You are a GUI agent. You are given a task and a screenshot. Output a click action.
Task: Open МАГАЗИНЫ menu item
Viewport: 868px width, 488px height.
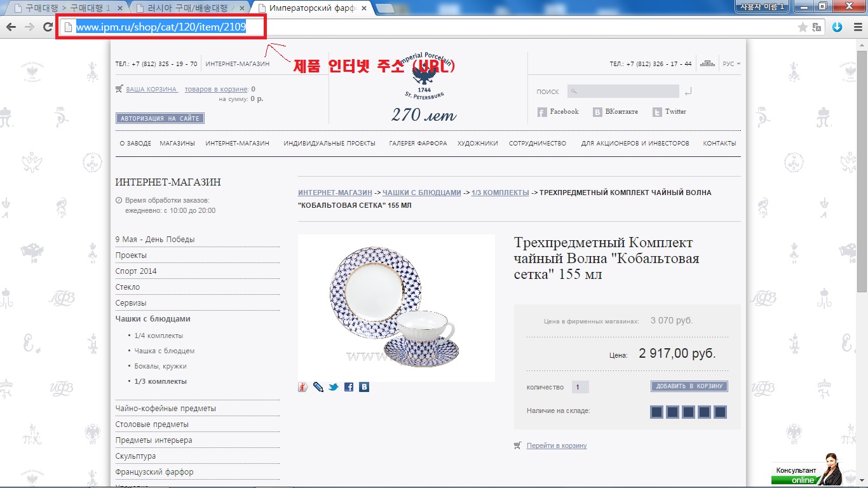[177, 144]
